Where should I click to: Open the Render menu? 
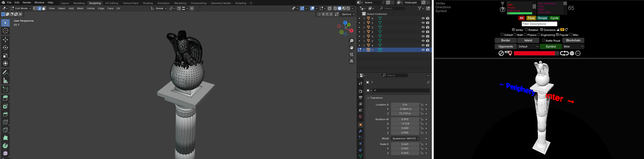click(27, 3)
